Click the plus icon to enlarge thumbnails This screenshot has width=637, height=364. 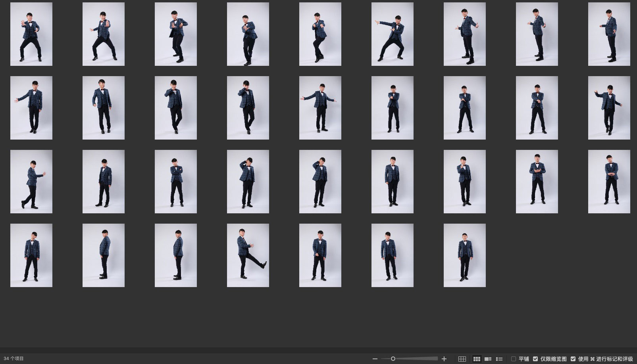[444, 359]
